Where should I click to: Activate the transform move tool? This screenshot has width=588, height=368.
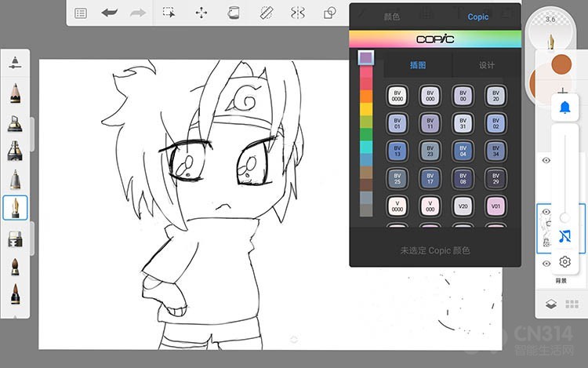[x=201, y=13]
